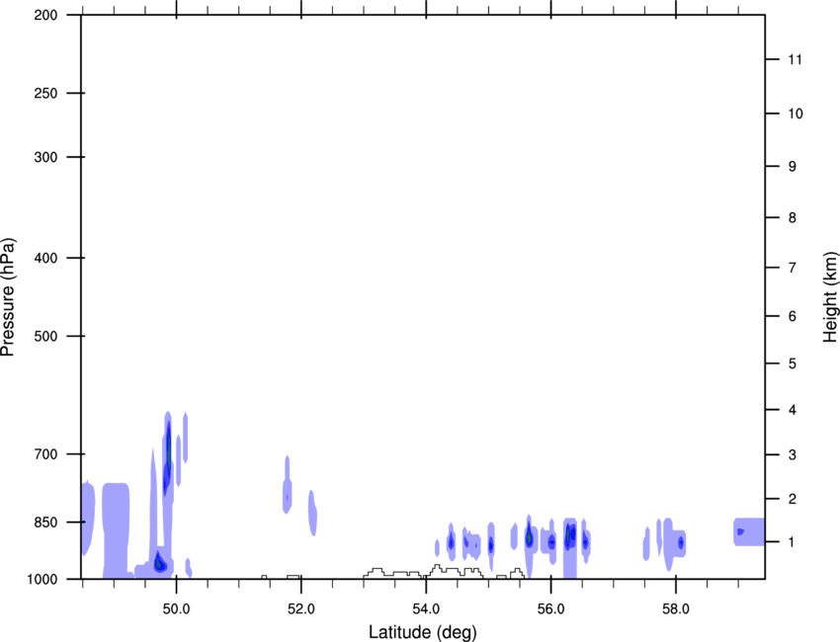Click the 54.0 latitude tick label

426,609
